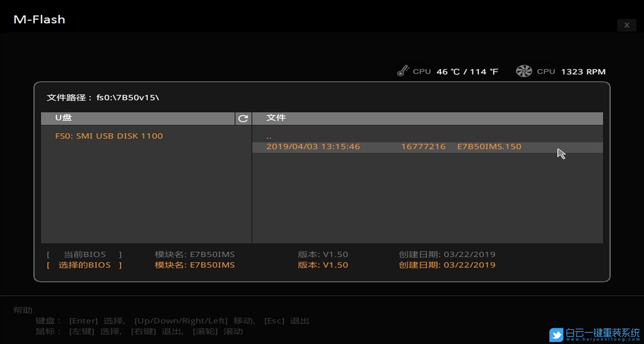Image resolution: width=644 pixels, height=344 pixels.
Task: Click the file path fs0:\7B50v15\
Action: (128, 98)
